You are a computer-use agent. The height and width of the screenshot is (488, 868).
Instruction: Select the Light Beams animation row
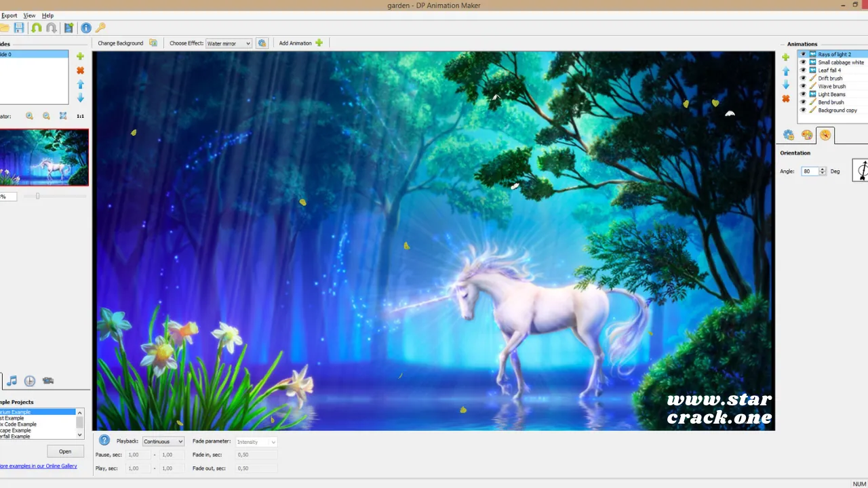click(x=834, y=94)
